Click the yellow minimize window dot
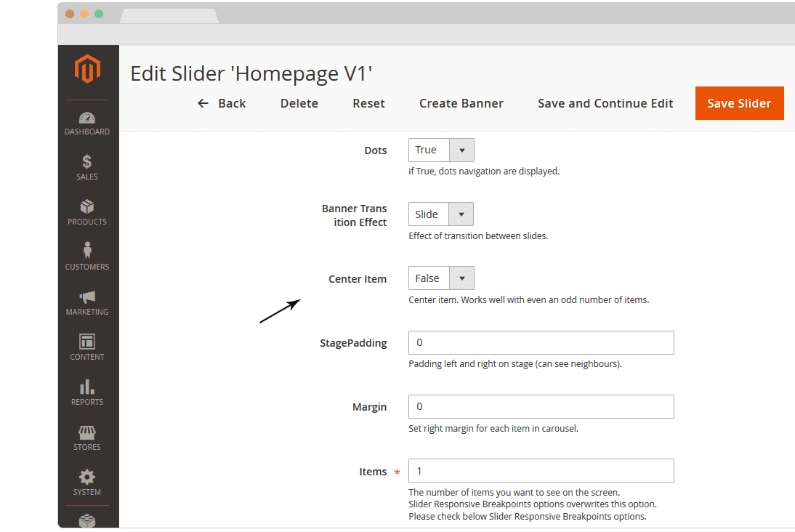The width and height of the screenshot is (795, 532). (84, 15)
